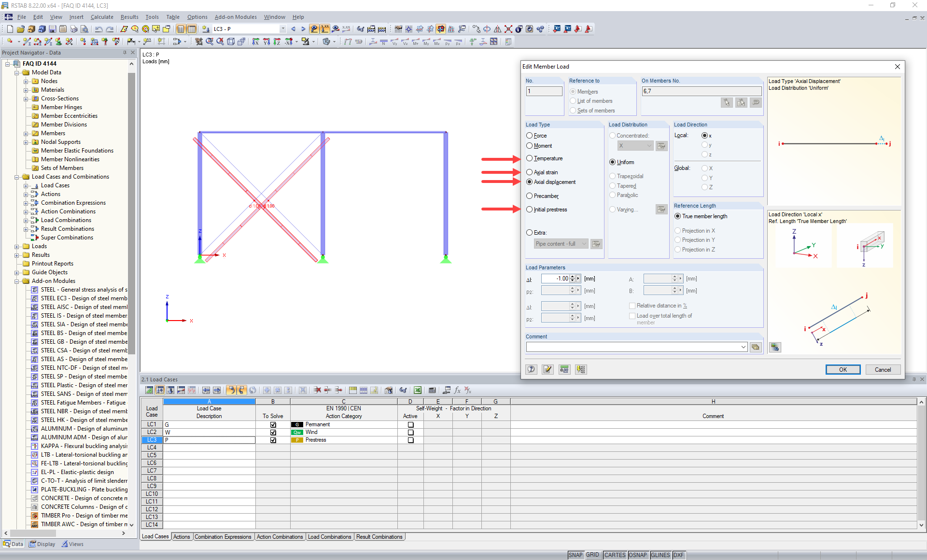Click the help button in Edit Member Load
The width and height of the screenshot is (927, 560).
pos(531,369)
